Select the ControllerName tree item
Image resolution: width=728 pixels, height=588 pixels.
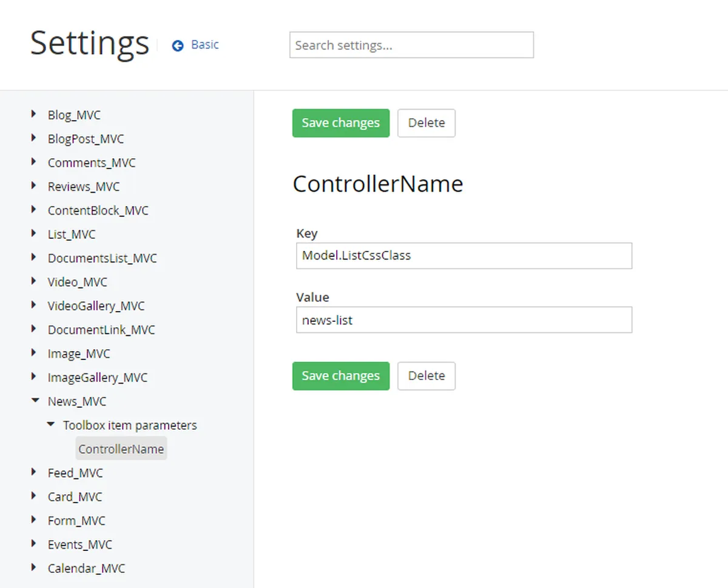[x=121, y=448]
